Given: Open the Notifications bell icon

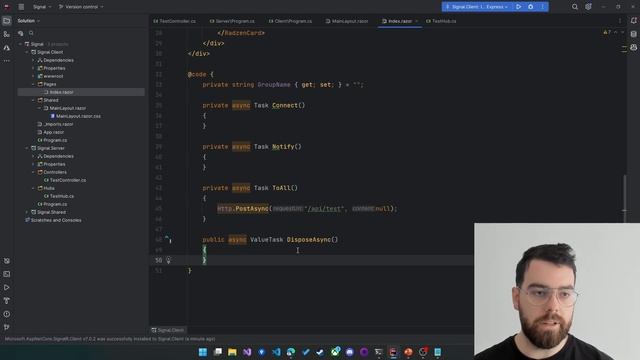Looking at the screenshot, I should pyautogui.click(x=633, y=21).
